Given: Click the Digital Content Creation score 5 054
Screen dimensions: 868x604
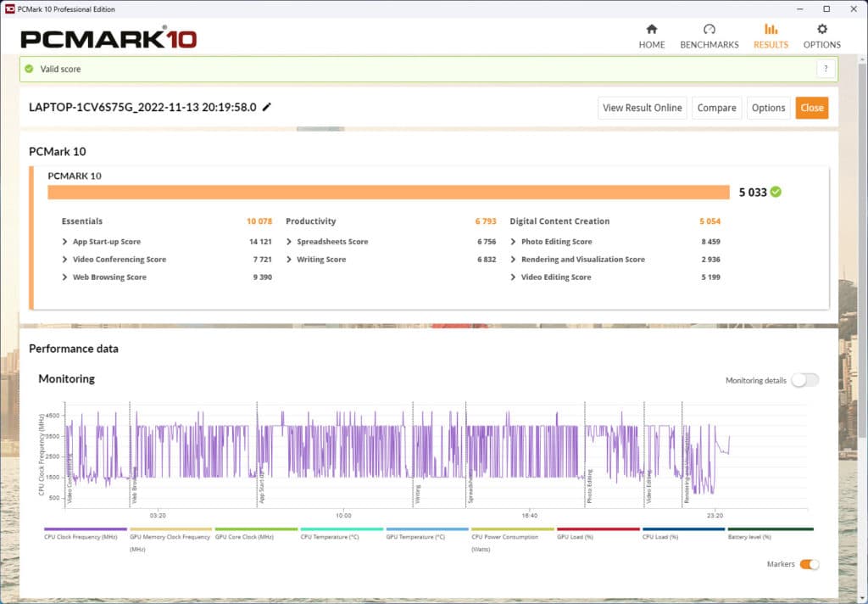Looking at the screenshot, I should click(709, 221).
